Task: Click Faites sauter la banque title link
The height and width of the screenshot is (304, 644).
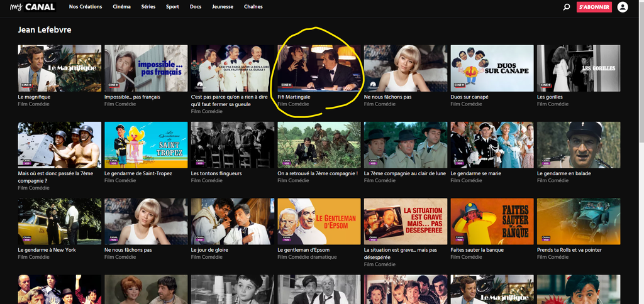Action: tap(477, 250)
